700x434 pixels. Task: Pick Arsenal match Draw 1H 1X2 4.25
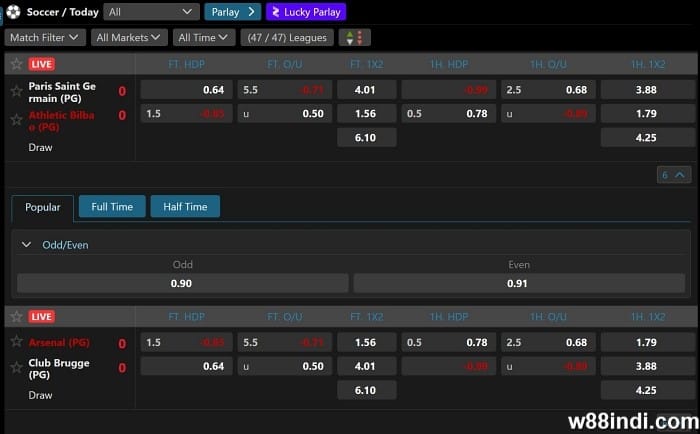[x=648, y=390]
